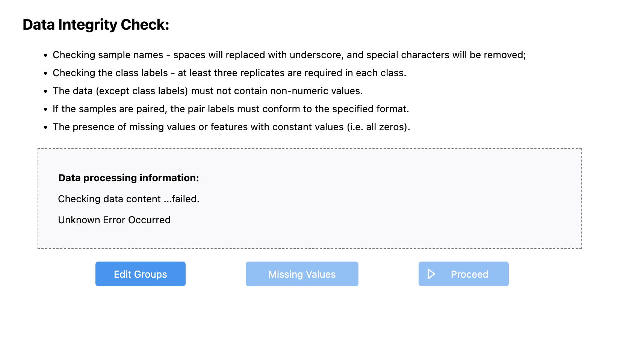
Task: Click bullet dot before missing values line
Action: point(45,127)
